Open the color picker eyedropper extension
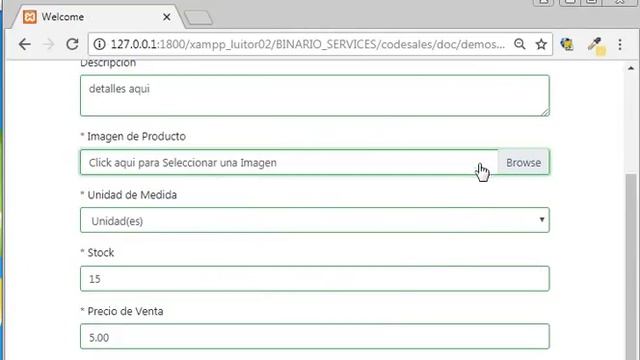The height and width of the screenshot is (360, 640). point(596,45)
